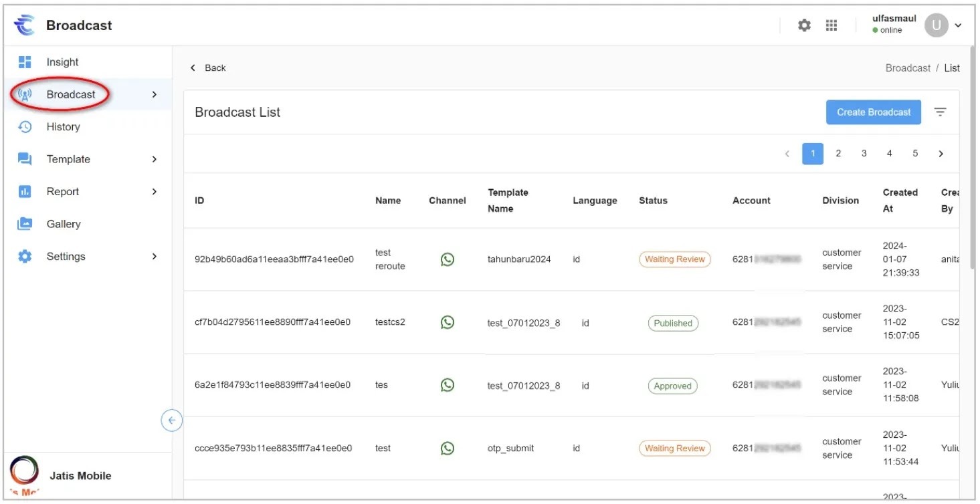Select the Template menu item
This screenshot has height=504, width=980.
point(68,159)
